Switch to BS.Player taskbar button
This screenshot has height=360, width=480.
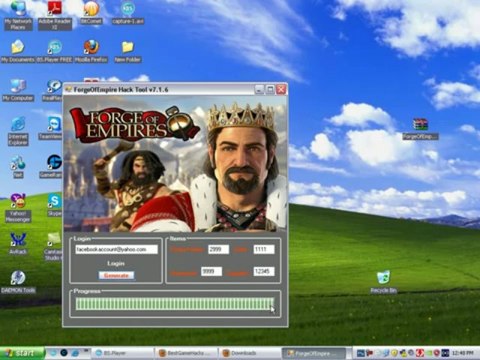click(x=123, y=353)
